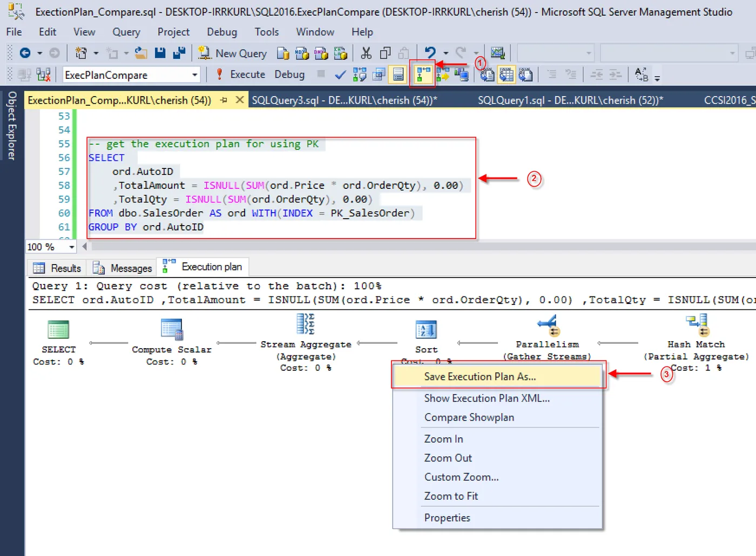The image size is (756, 556).
Task: Open an Analysis Services DMX query
Action: click(x=321, y=53)
